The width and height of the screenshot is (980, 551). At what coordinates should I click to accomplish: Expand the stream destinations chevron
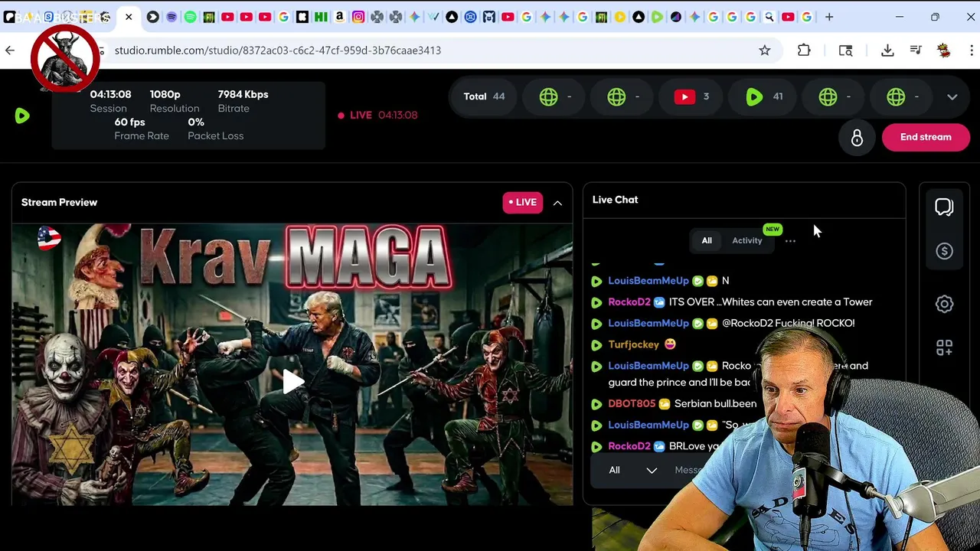952,97
